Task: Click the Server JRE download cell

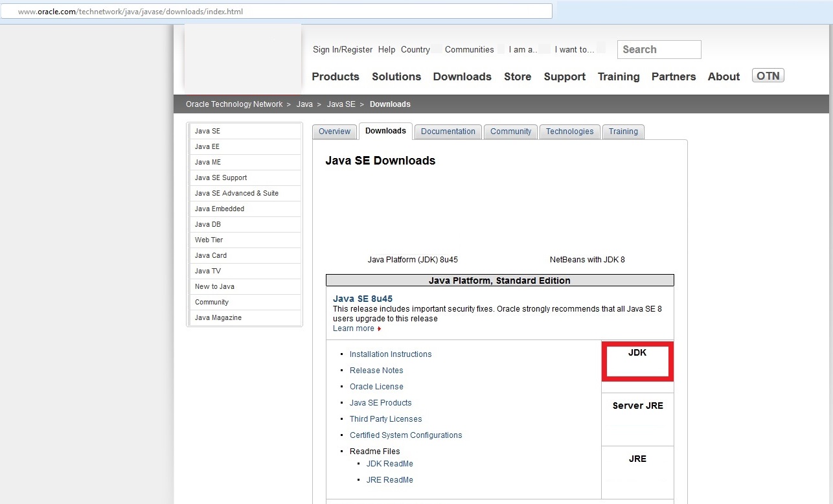Action: [637, 419]
